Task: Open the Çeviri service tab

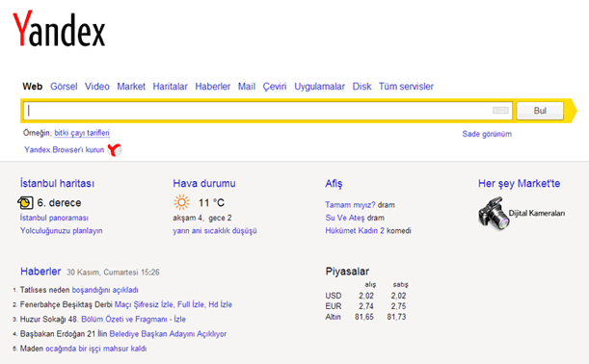Action: coord(274,87)
